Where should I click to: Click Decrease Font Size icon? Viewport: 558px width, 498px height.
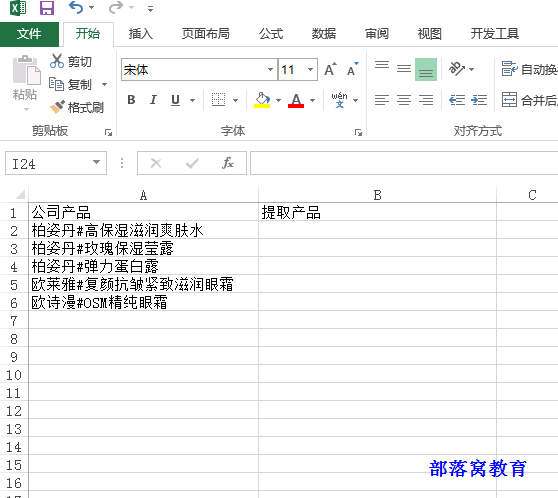pos(352,69)
